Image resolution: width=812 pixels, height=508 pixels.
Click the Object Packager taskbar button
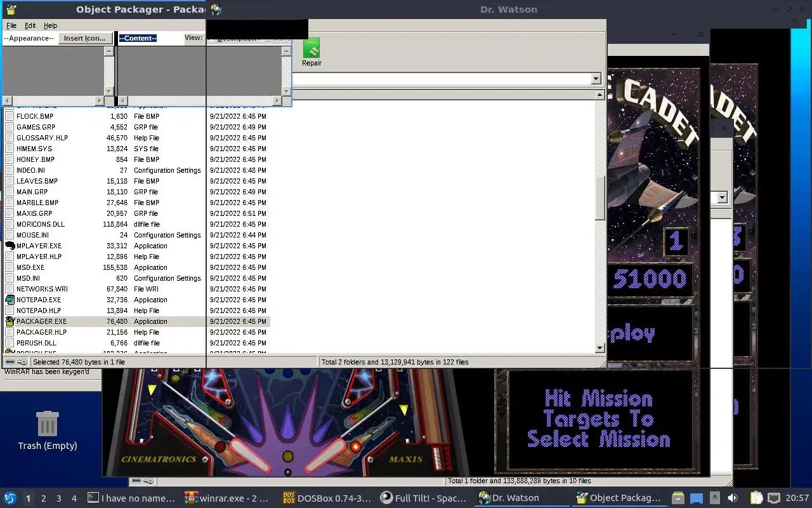[x=619, y=498]
